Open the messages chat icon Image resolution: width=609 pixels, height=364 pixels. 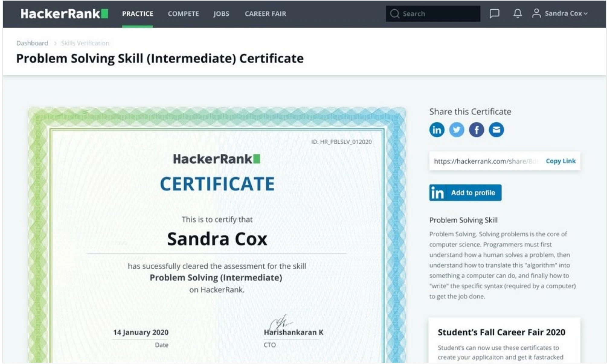494,14
